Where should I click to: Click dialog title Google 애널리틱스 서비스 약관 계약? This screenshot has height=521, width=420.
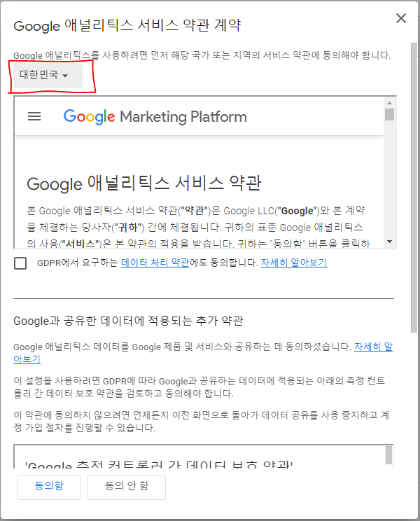(127, 25)
